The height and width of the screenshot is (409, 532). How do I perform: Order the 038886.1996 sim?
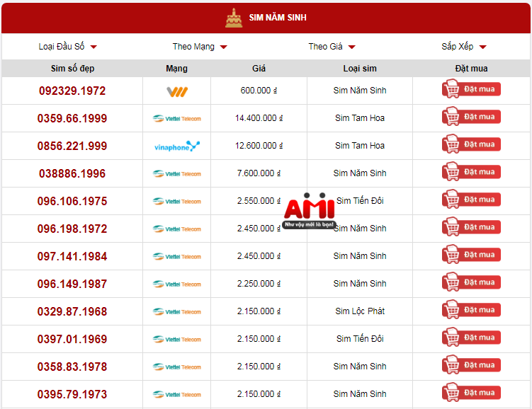(471, 171)
